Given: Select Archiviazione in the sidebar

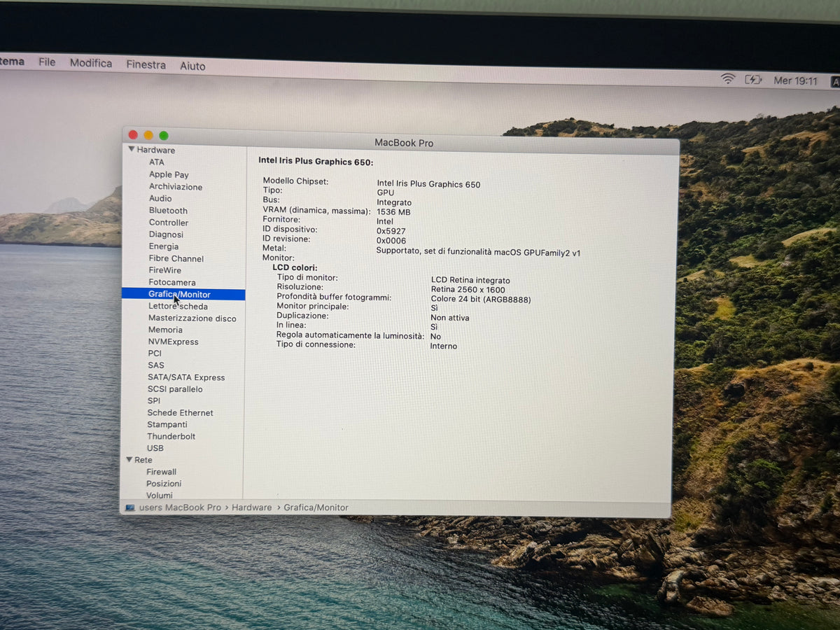Looking at the screenshot, I should point(176,187).
